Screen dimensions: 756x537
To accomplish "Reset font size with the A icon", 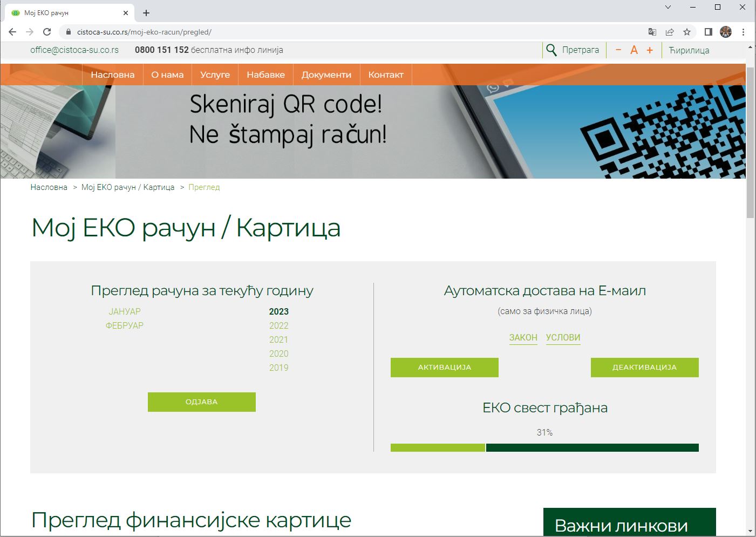I will tap(634, 50).
